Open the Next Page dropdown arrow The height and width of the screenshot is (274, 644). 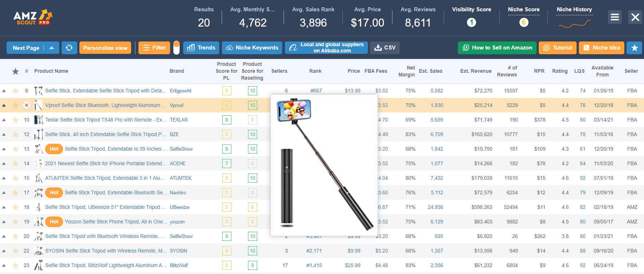pos(52,48)
